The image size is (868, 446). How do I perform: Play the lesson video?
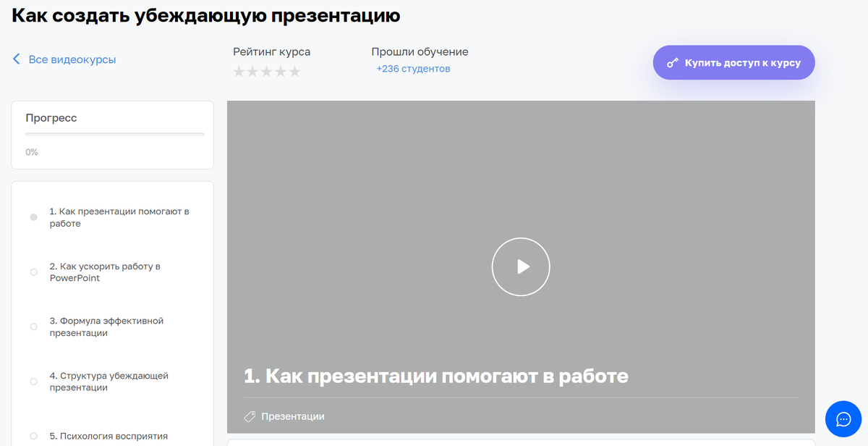pyautogui.click(x=521, y=266)
